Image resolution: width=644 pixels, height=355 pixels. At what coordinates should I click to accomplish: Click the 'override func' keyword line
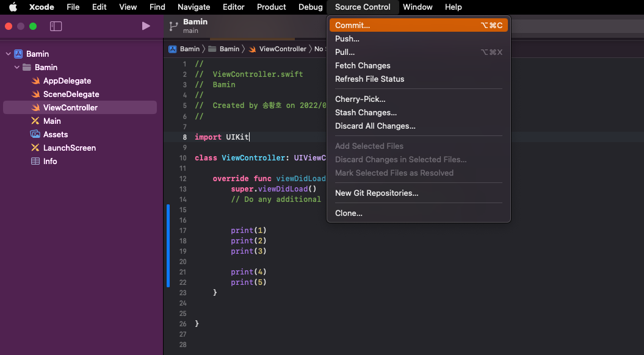pyautogui.click(x=269, y=179)
